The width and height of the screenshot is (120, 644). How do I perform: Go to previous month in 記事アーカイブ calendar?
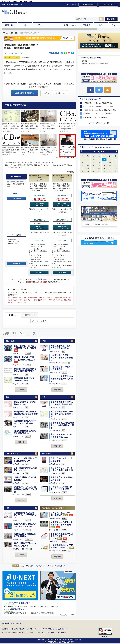pyautogui.click(x=81, y=151)
